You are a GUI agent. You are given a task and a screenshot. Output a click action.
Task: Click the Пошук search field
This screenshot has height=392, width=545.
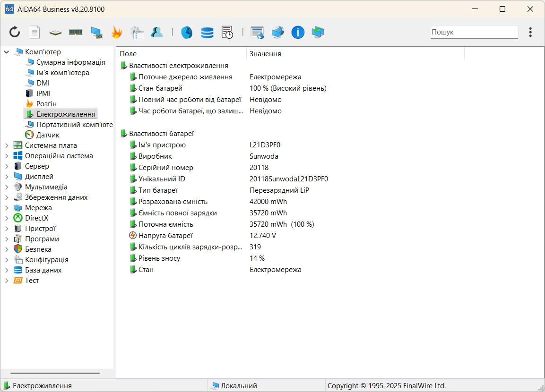[474, 32]
